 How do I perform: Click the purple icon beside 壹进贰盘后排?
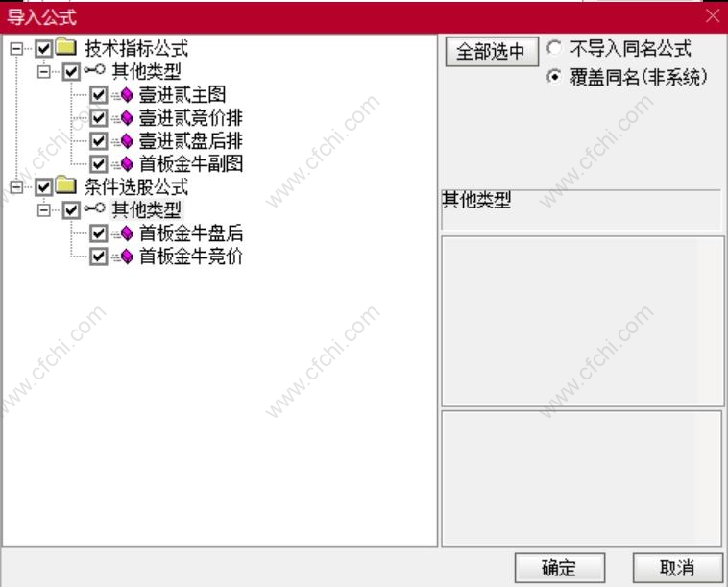pyautogui.click(x=123, y=141)
